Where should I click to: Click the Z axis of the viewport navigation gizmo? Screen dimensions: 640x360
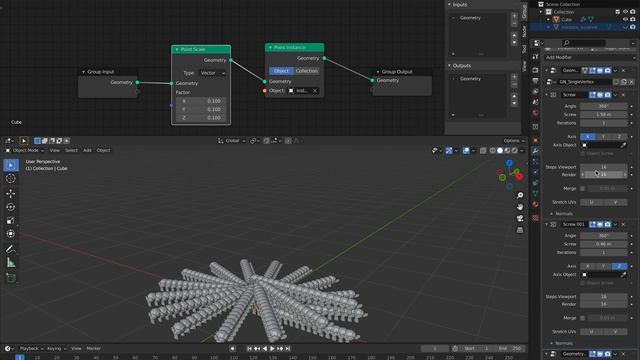509,163
